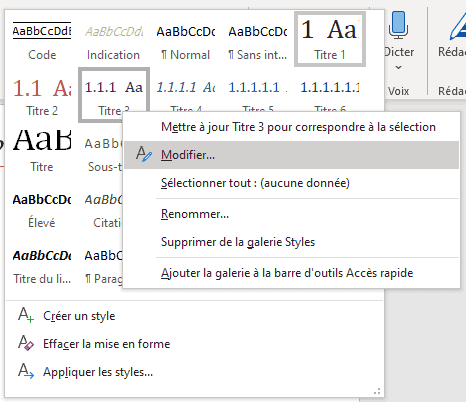466x402 pixels.
Task: Apply the Titre 2 style
Action: point(42,95)
